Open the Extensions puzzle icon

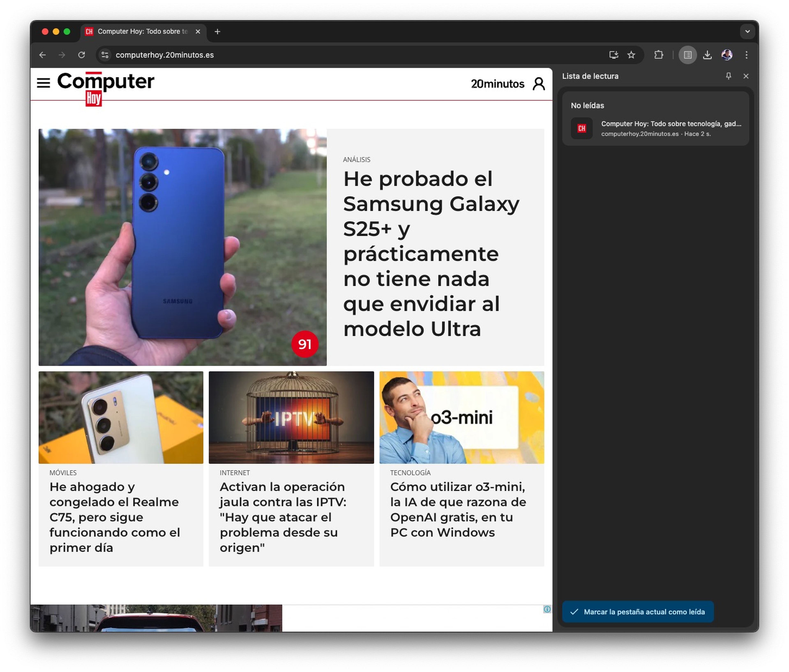click(659, 55)
